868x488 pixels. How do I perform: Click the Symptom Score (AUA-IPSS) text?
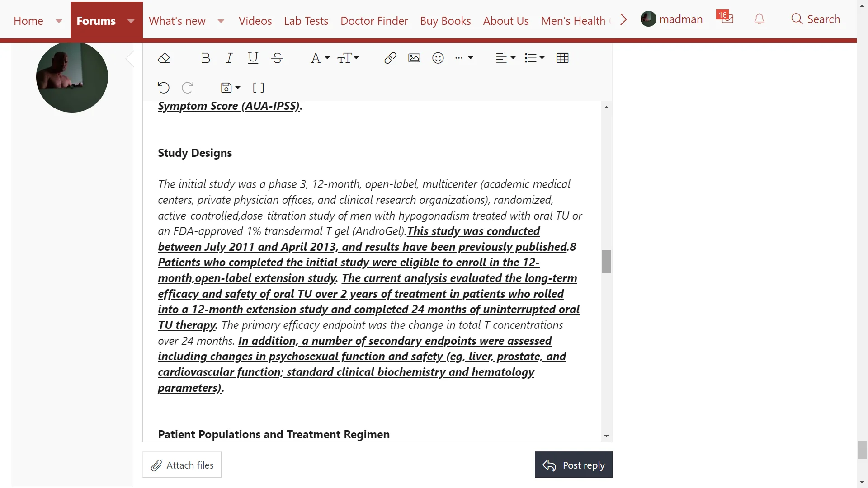229,106
